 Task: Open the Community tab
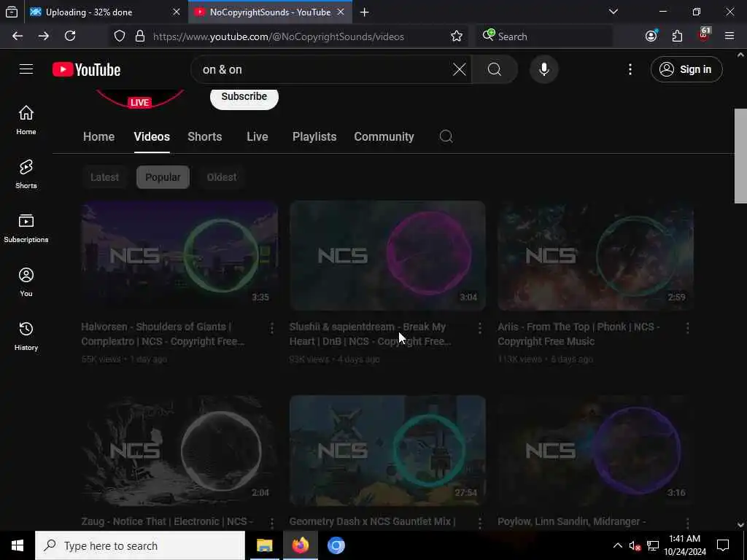[x=384, y=136]
